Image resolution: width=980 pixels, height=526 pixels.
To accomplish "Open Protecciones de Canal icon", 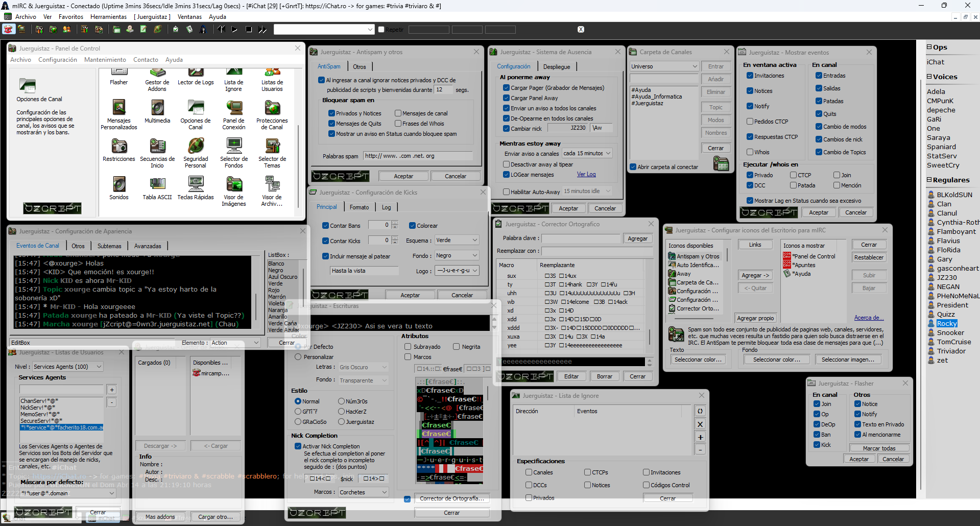I will [x=272, y=114].
